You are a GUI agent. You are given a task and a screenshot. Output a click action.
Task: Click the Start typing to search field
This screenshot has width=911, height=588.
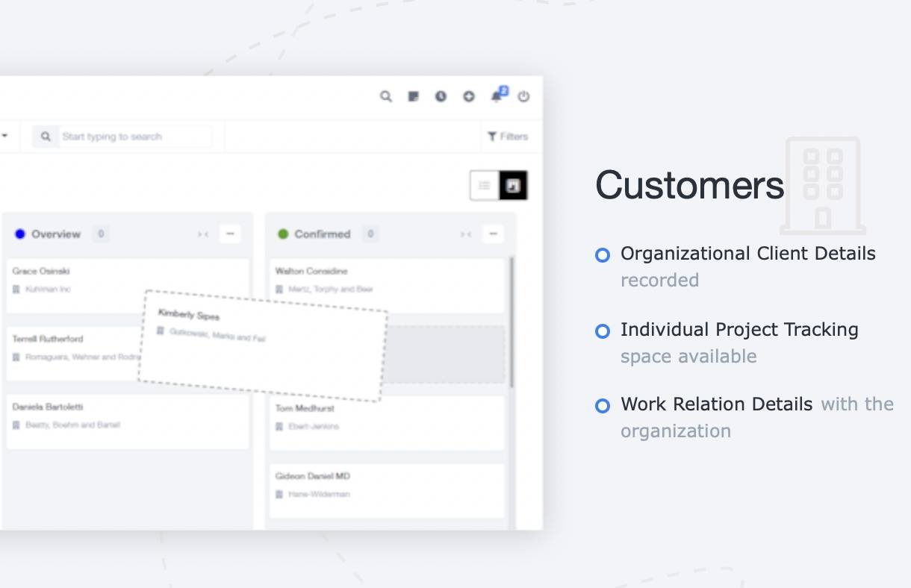tap(134, 137)
